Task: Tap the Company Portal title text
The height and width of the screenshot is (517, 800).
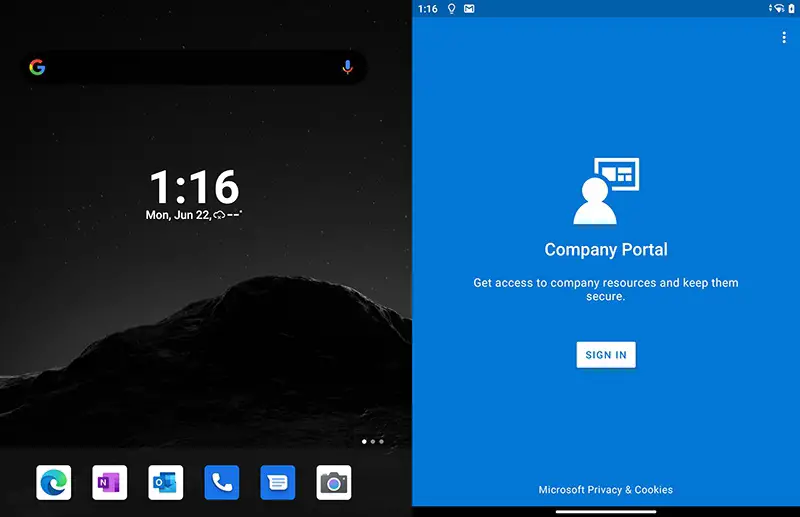Action: tap(606, 250)
